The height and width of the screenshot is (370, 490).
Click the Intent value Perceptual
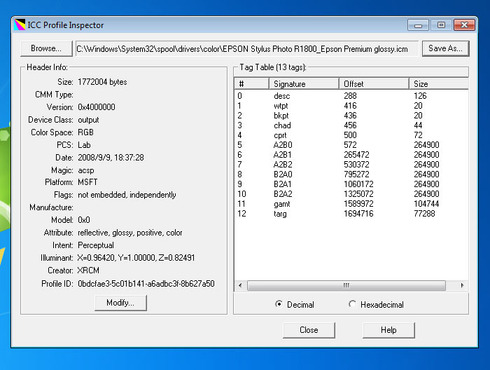pyautogui.click(x=96, y=245)
